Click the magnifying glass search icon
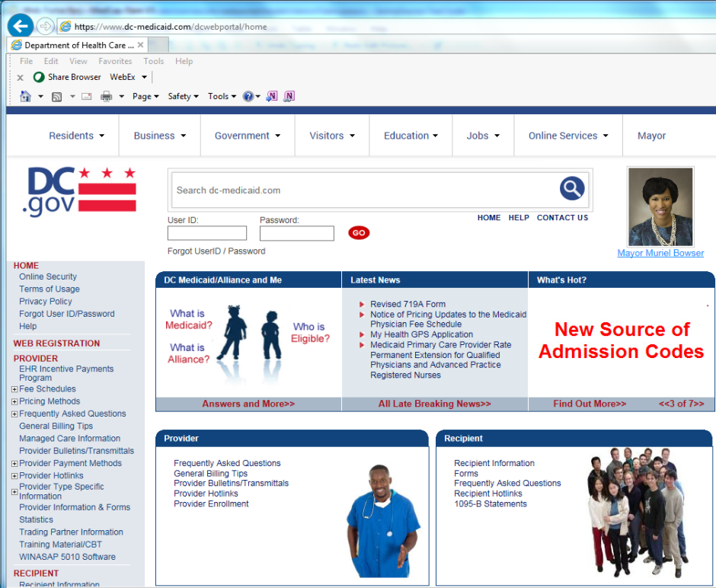 coord(571,188)
